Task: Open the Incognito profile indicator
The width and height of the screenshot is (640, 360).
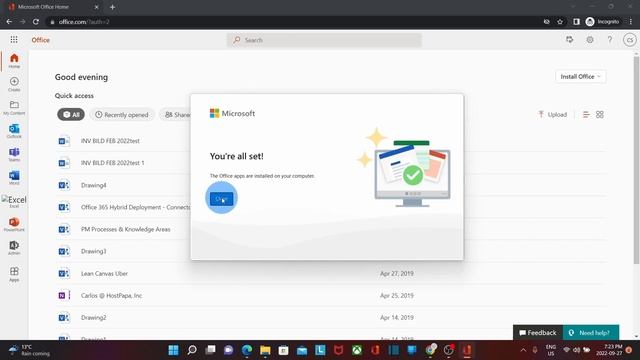Action: [602, 22]
